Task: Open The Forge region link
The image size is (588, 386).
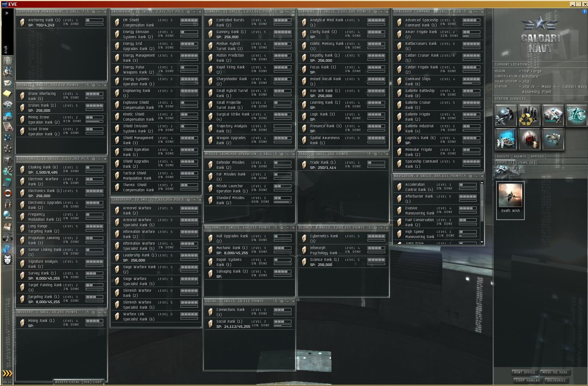Action: point(532,71)
